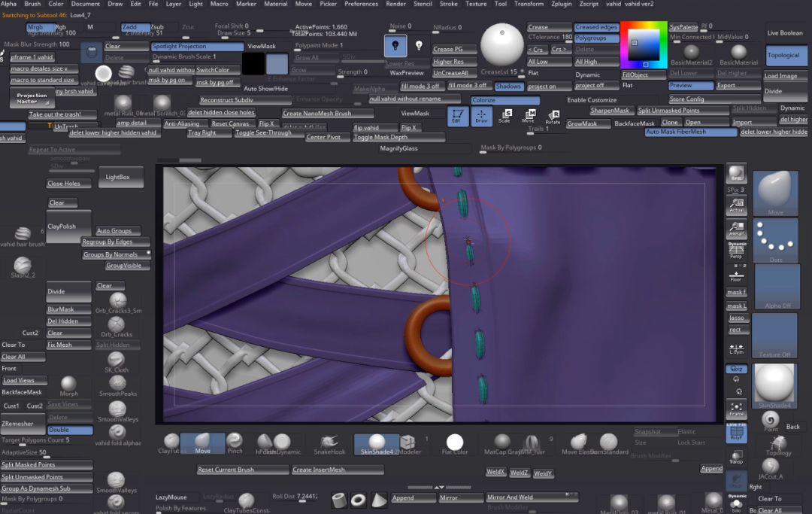Toggle Shadows render option
Screen dimensions: 812x514
pyautogui.click(x=508, y=86)
